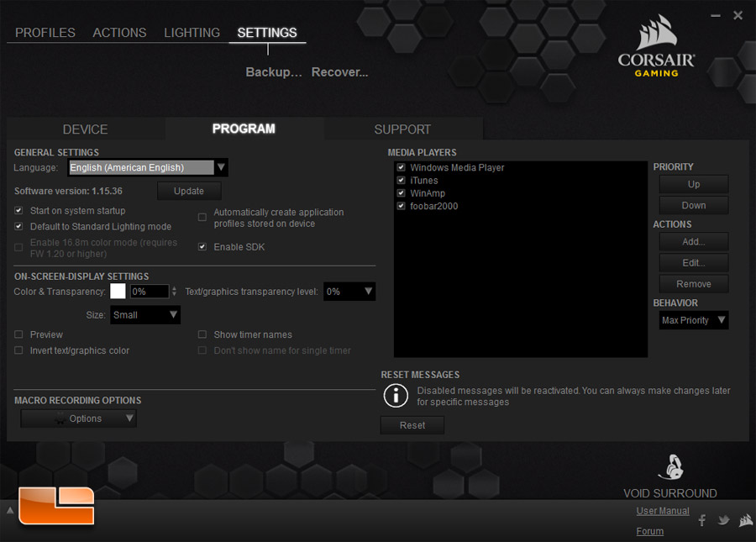Click the Software version 1.15.36 text
Screen dimensions: 756x542
68,191
